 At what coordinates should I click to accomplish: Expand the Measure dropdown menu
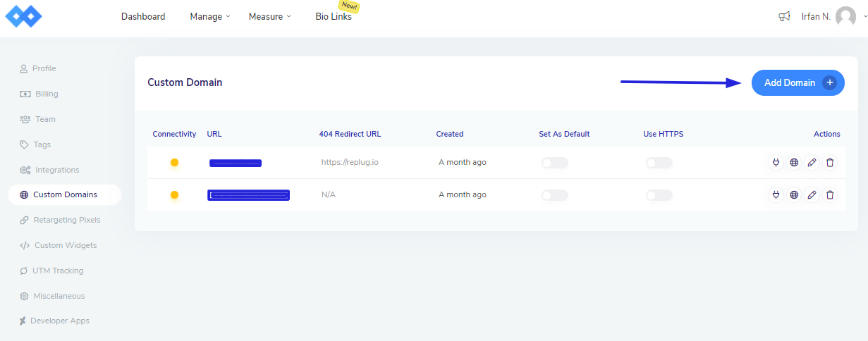click(x=269, y=17)
